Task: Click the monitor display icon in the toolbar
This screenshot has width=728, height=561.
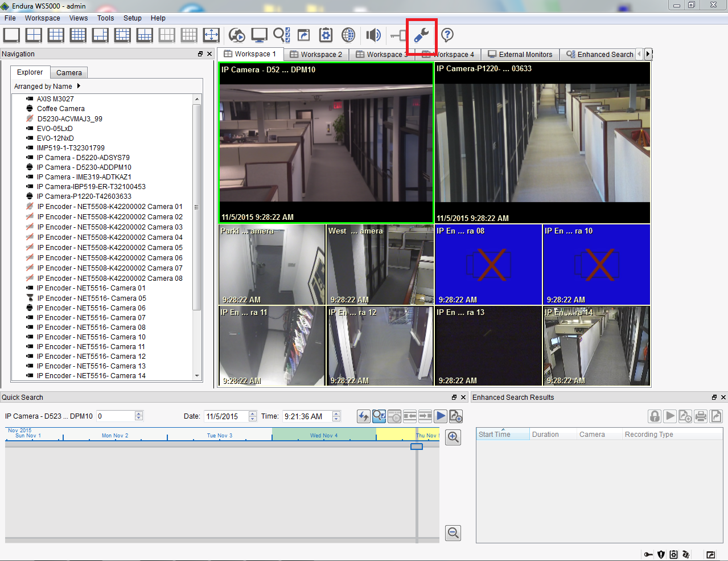Action: [258, 35]
